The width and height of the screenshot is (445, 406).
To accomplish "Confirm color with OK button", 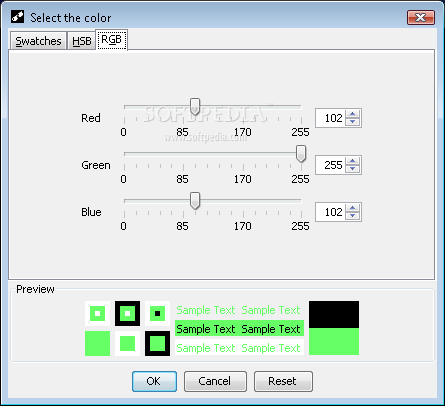I will (154, 381).
